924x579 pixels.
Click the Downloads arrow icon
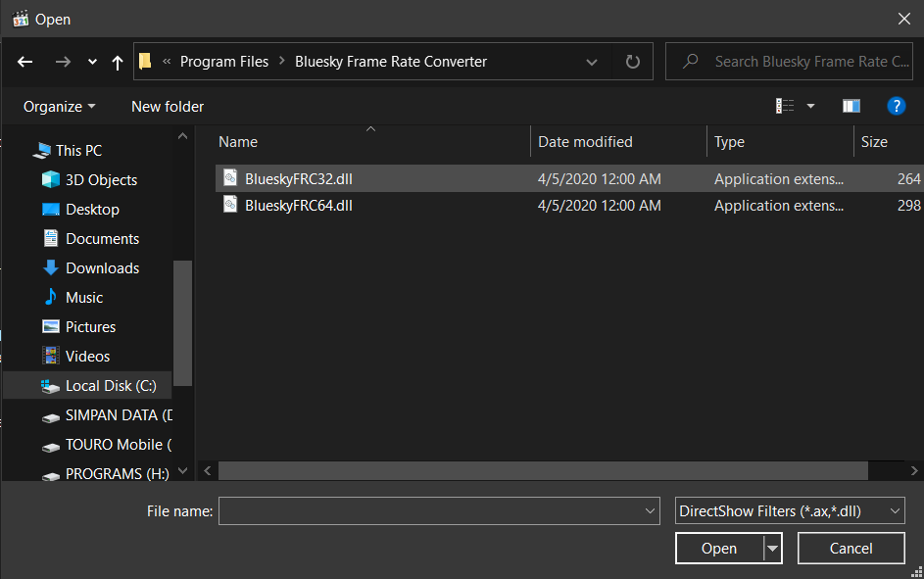(x=51, y=268)
